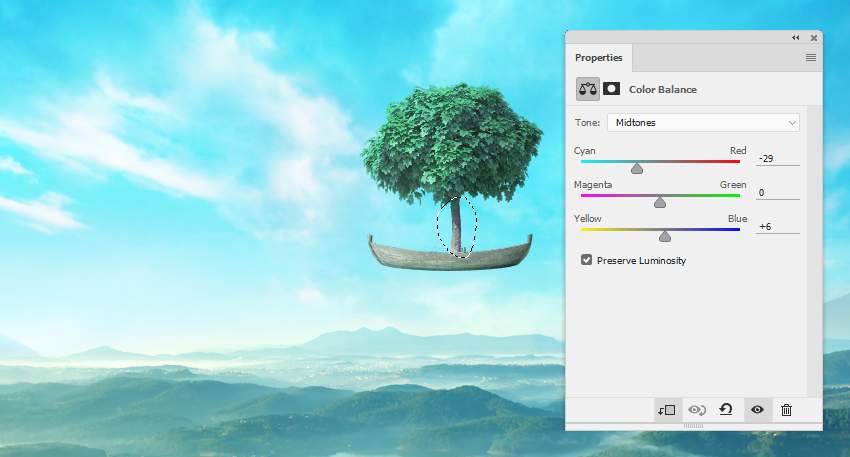This screenshot has width=850, height=457.
Task: Select the layer mask icon in Properties
Action: point(611,88)
